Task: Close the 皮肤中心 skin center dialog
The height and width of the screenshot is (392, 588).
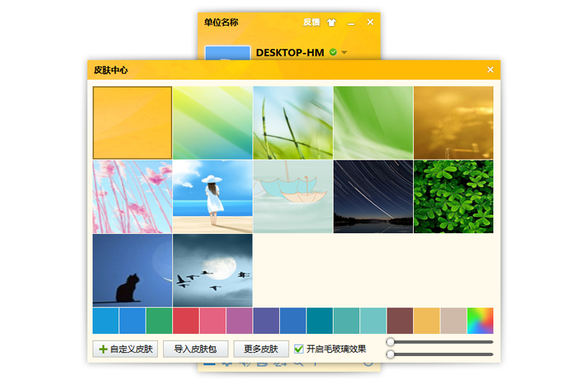Action: point(490,70)
